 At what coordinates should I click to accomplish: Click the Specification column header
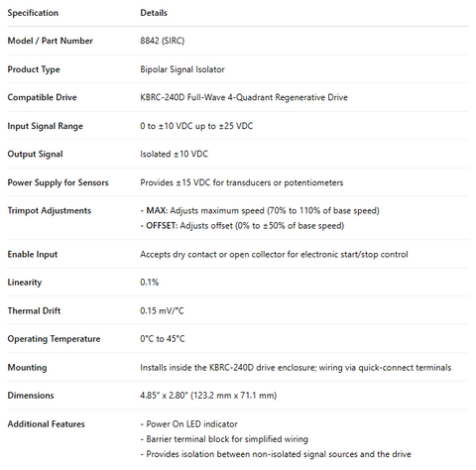tap(33, 13)
